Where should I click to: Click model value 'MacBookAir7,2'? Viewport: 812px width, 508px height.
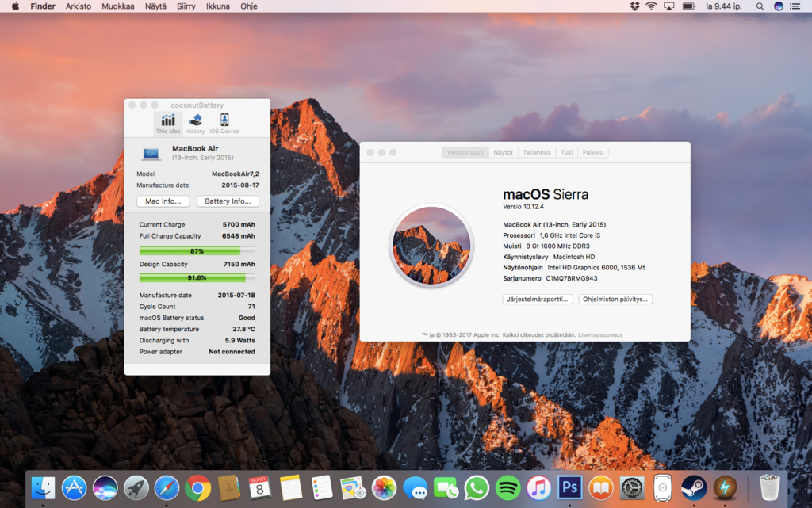(235, 174)
